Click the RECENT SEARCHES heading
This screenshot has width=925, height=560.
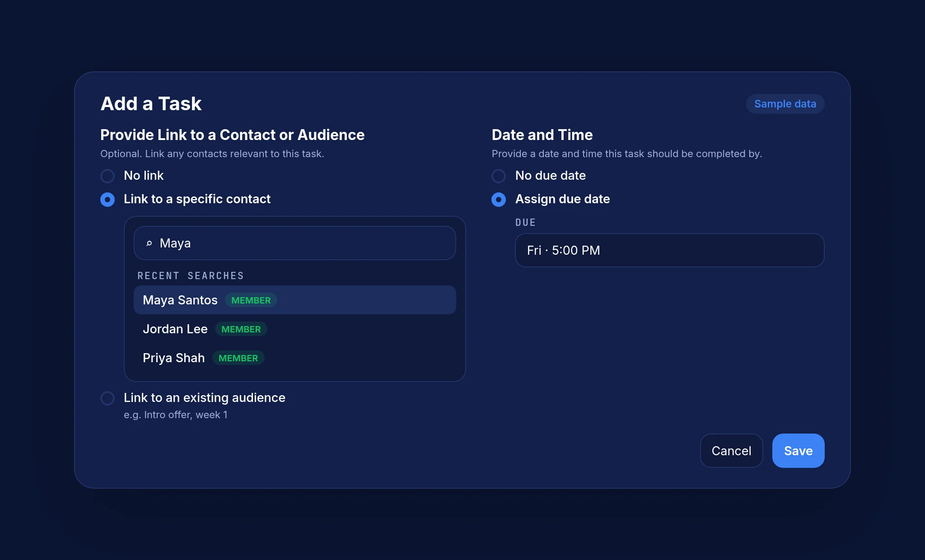pos(191,275)
